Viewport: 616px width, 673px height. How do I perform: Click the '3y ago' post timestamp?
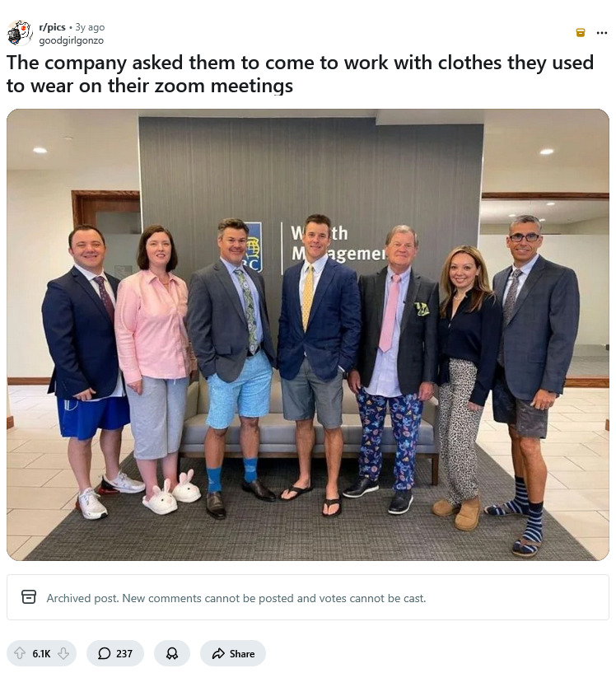pyautogui.click(x=91, y=27)
